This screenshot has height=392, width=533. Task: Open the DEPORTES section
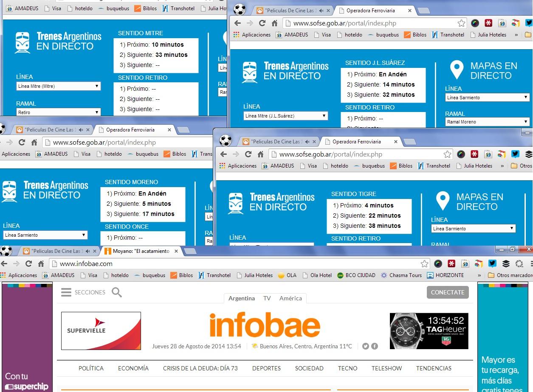[x=266, y=368]
